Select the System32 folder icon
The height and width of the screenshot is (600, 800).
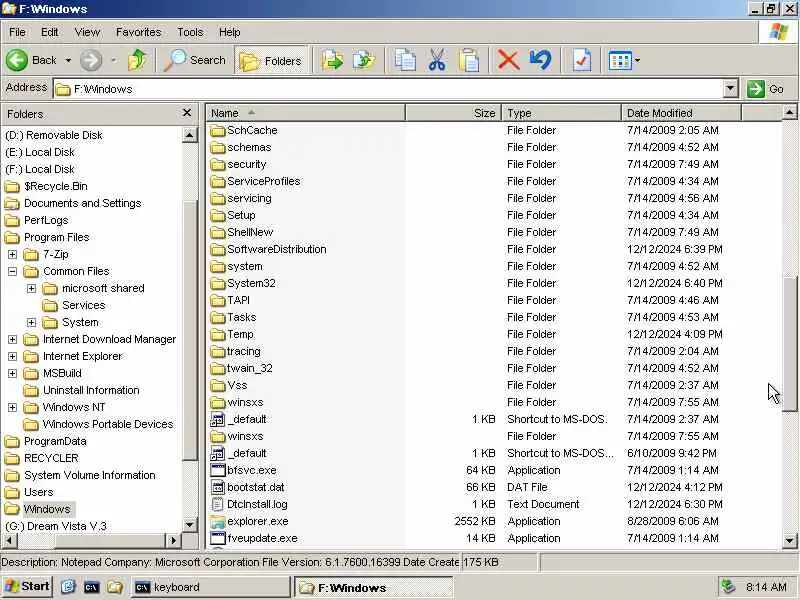tap(218, 283)
